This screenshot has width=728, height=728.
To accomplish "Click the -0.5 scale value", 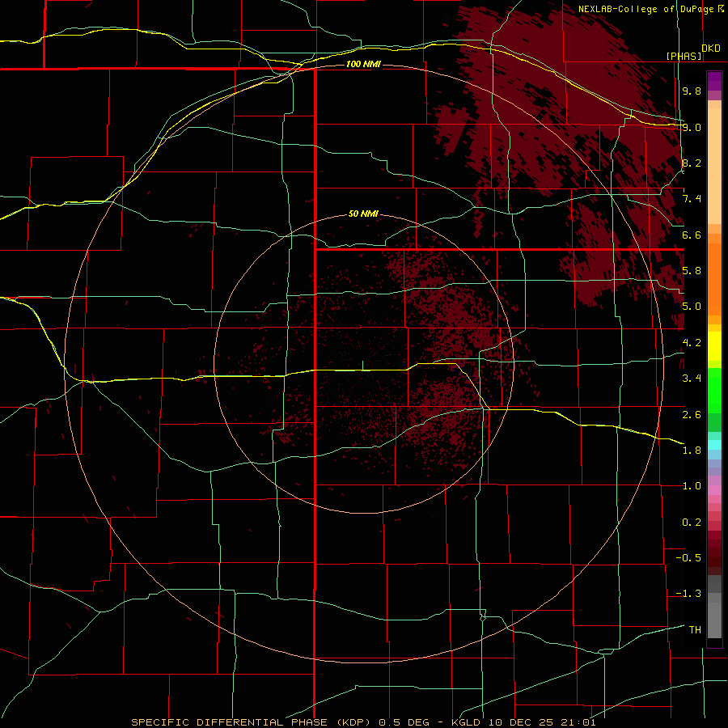I will point(688,558).
